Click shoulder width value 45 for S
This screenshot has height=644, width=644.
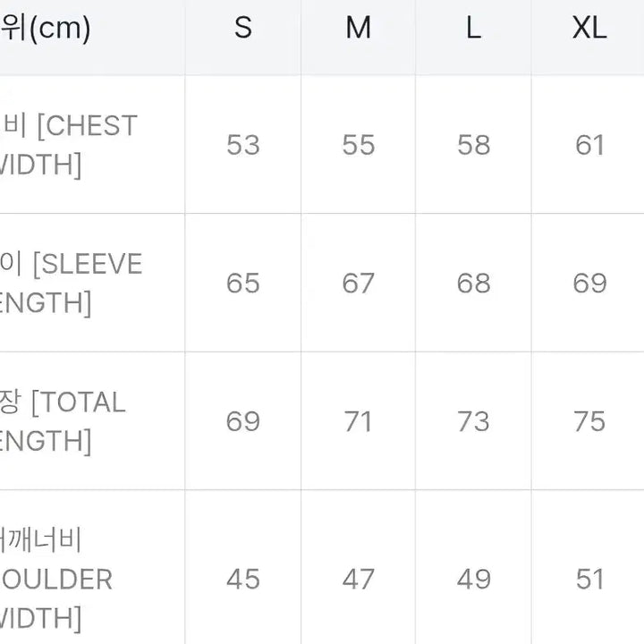(x=243, y=579)
